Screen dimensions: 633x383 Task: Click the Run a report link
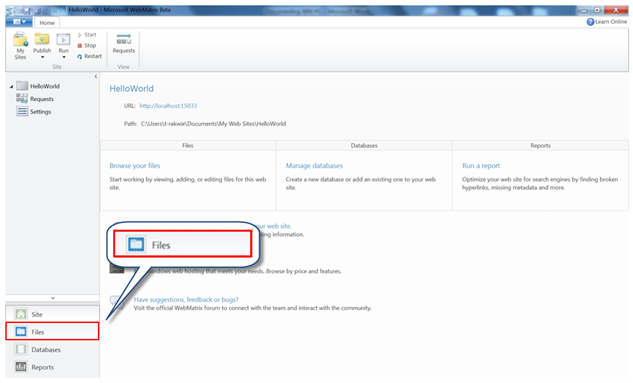481,165
